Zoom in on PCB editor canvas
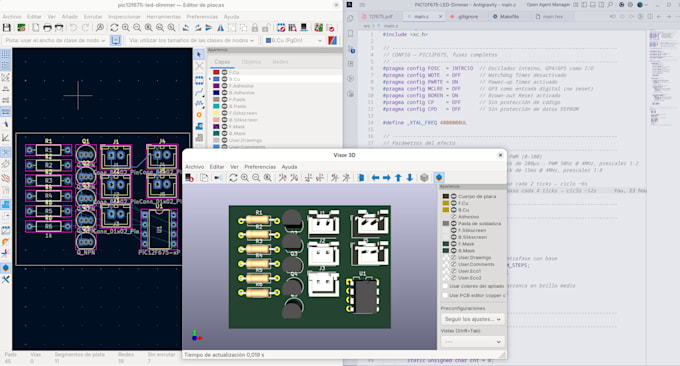This screenshot has height=366, width=680. [x=126, y=28]
